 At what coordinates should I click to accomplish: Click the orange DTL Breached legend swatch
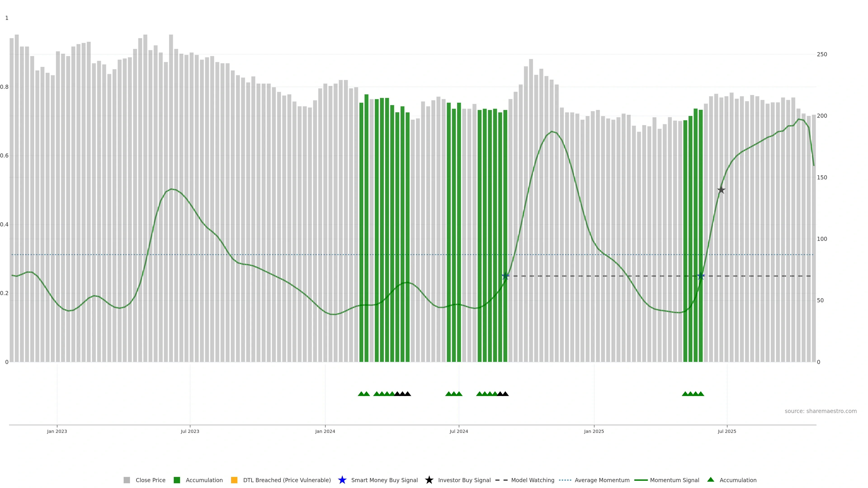pos(234,480)
